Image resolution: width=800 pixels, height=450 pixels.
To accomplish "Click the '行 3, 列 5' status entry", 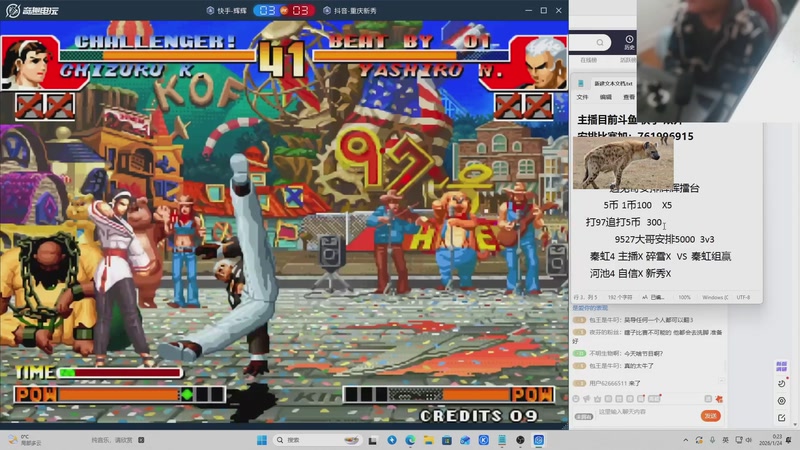I will pyautogui.click(x=585, y=297).
